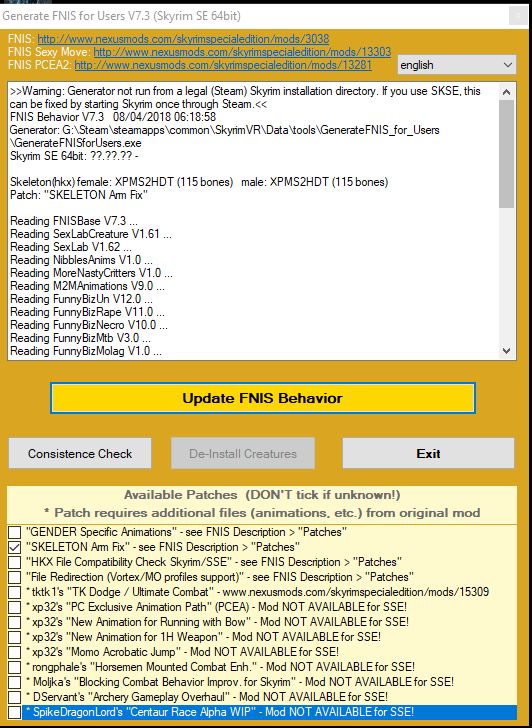Select the highlighted Centaur Race Alpha WIP row text
The width and height of the screenshot is (532, 728).
(x=221, y=712)
